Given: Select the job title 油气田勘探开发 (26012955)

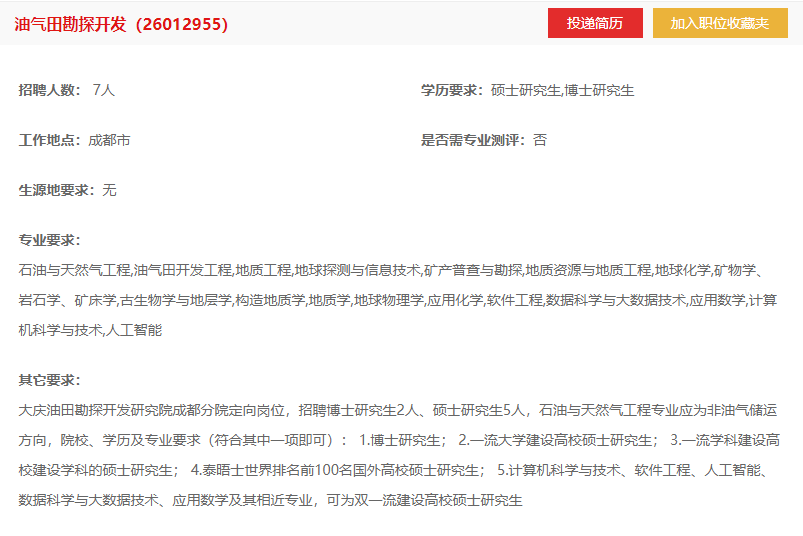Looking at the screenshot, I should pyautogui.click(x=121, y=24).
